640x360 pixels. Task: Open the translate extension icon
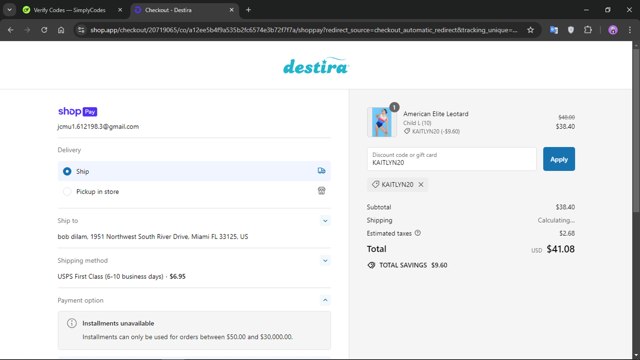[554, 30]
